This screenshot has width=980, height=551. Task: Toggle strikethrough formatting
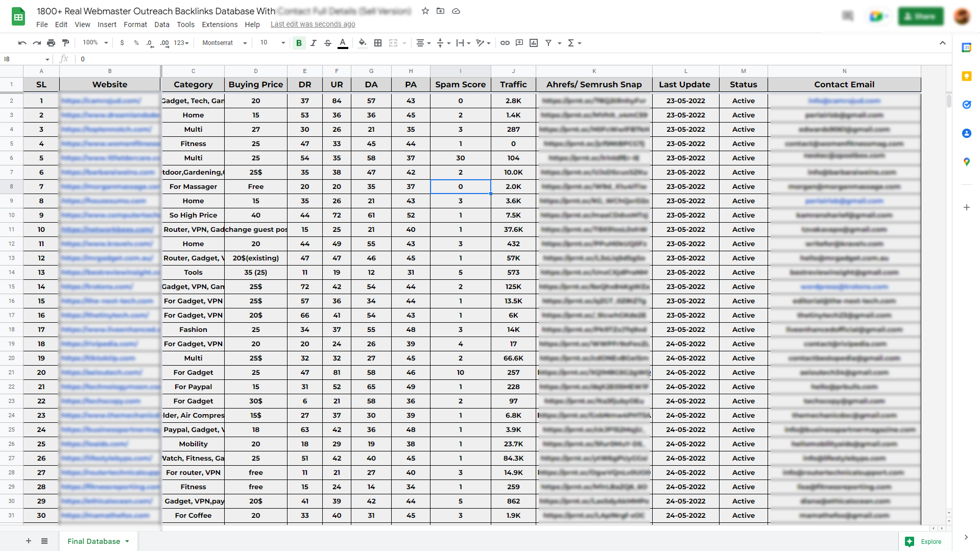pyautogui.click(x=328, y=43)
